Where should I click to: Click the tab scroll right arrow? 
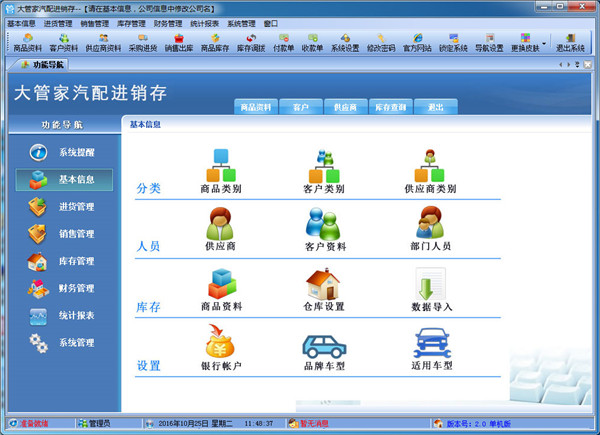tap(569, 65)
